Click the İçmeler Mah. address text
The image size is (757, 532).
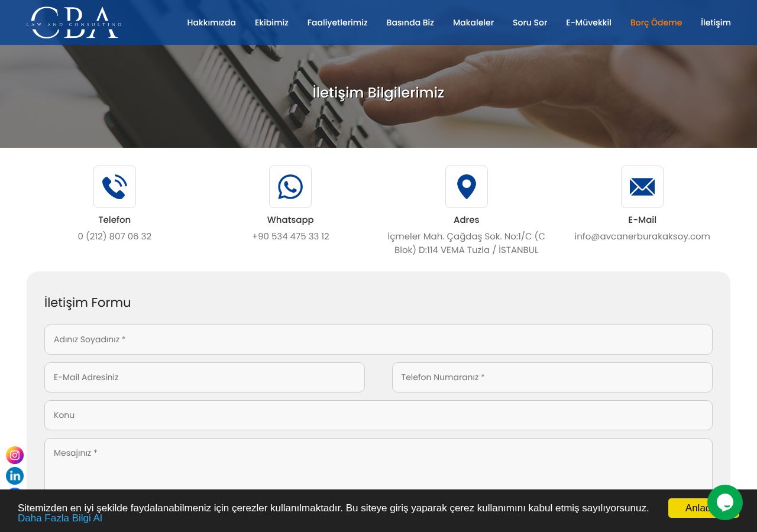point(467,243)
